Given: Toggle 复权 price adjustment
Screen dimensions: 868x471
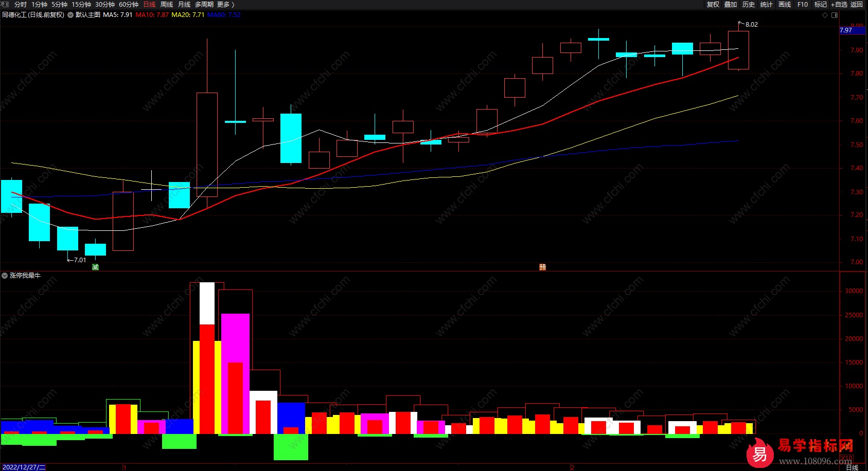Looking at the screenshot, I should [x=713, y=4].
